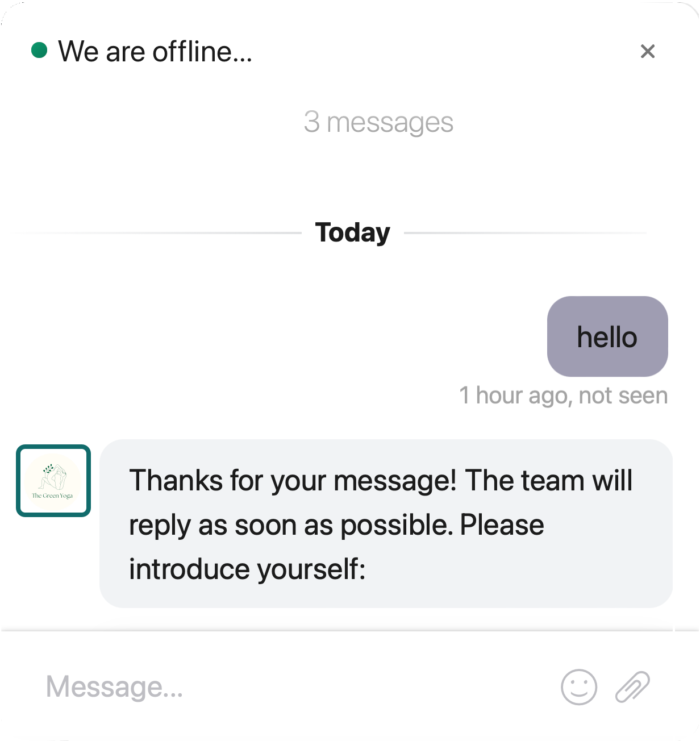Click the status indicator beside offline header
700x741 pixels.
(x=39, y=51)
